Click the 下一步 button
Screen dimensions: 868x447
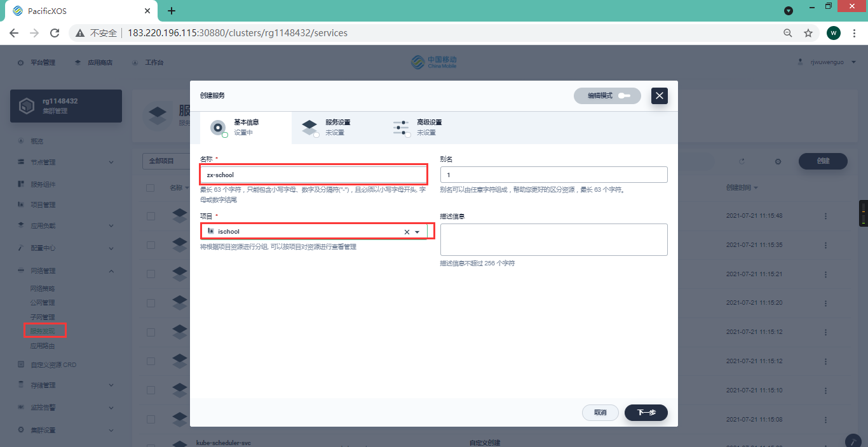pos(646,413)
